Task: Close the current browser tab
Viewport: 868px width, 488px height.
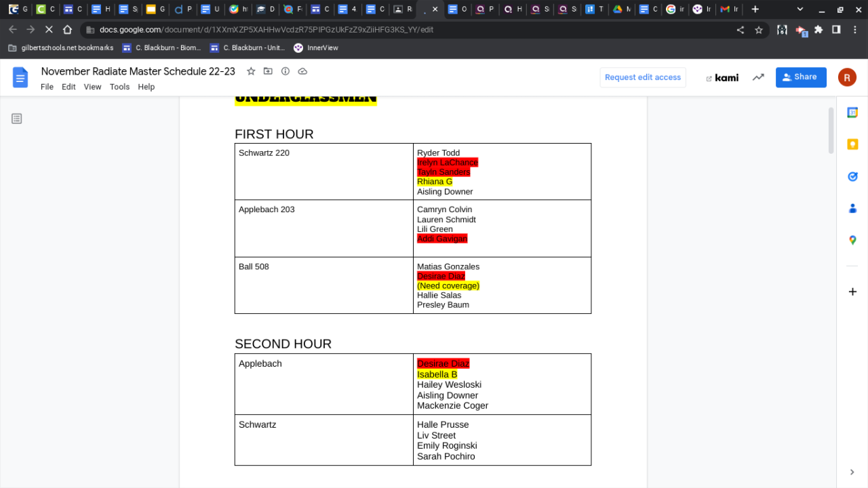Action: click(435, 9)
